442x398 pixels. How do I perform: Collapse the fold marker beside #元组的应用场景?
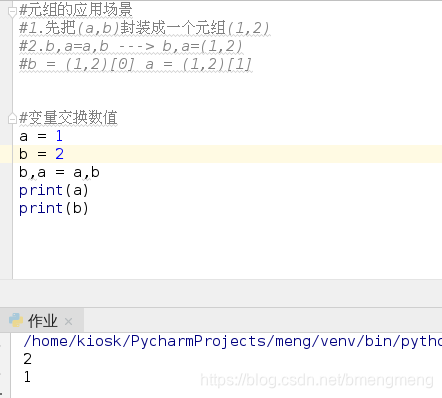tap(12, 12)
